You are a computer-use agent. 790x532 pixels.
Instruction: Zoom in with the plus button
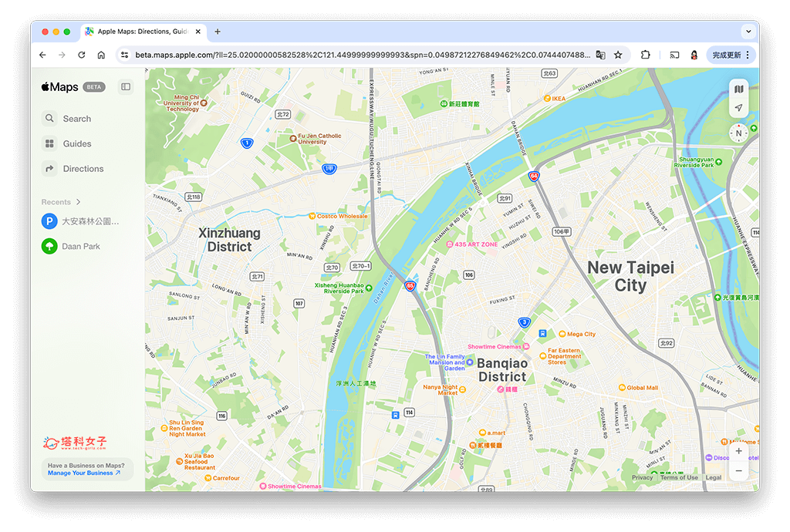(x=738, y=452)
